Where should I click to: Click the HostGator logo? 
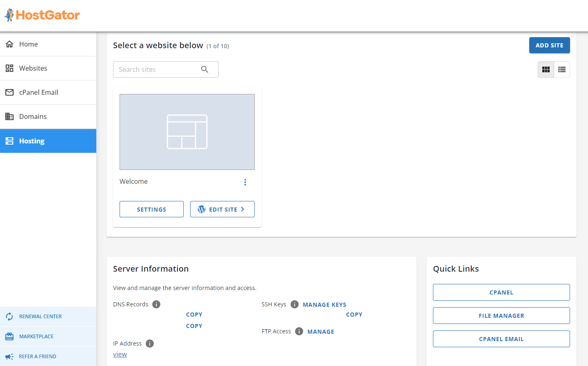(x=42, y=15)
